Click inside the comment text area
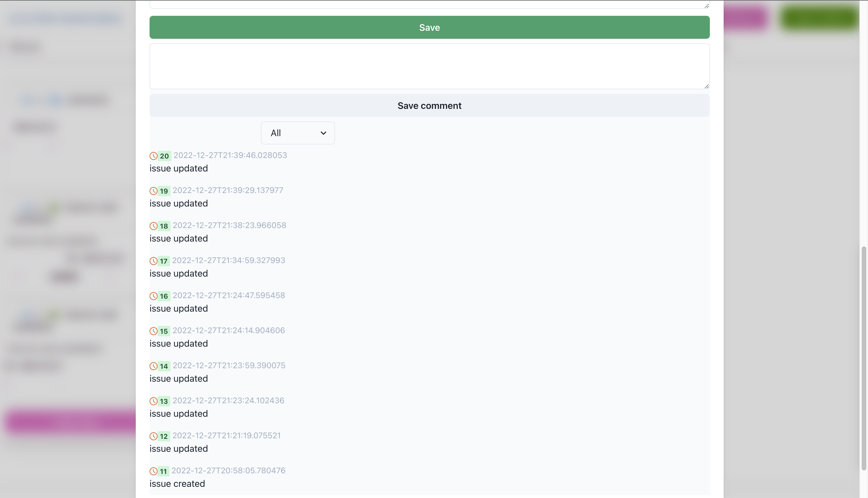 tap(429, 66)
